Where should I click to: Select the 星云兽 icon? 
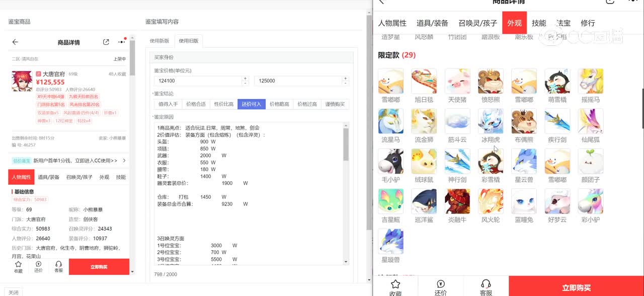(x=524, y=161)
